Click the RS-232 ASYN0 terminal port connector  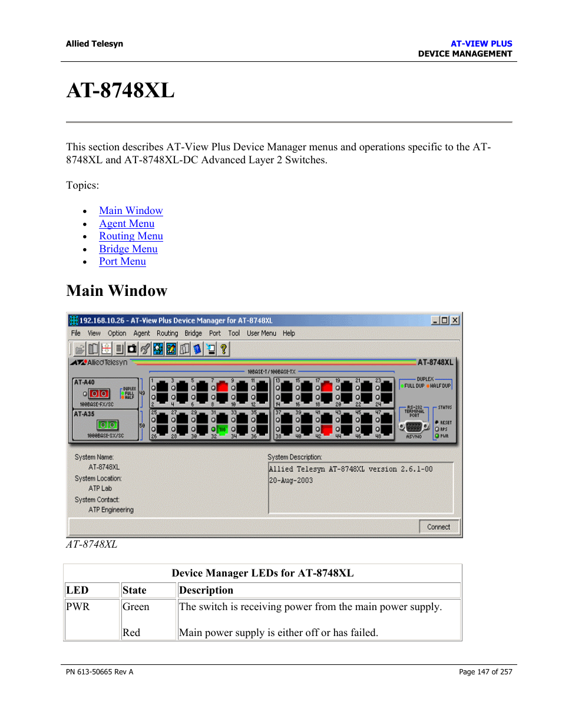pos(414,427)
